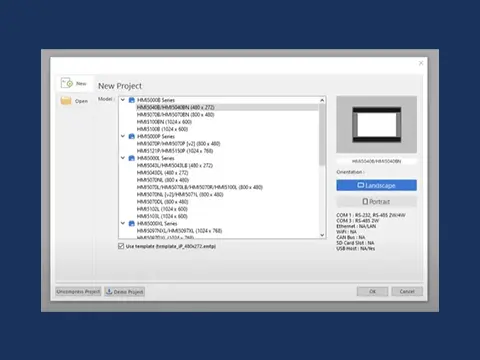
Task: Choose model HMI5103L (1024 x 600)
Action: pyautogui.click(x=162, y=216)
